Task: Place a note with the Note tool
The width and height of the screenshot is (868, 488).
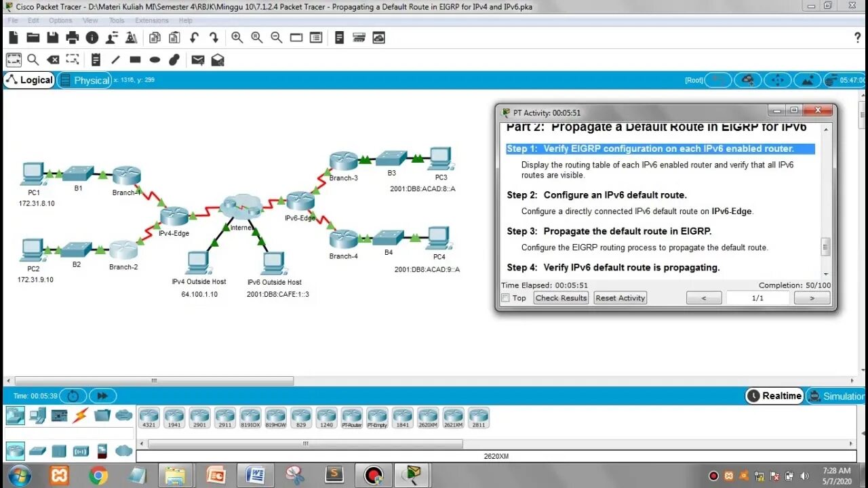Action: point(96,60)
